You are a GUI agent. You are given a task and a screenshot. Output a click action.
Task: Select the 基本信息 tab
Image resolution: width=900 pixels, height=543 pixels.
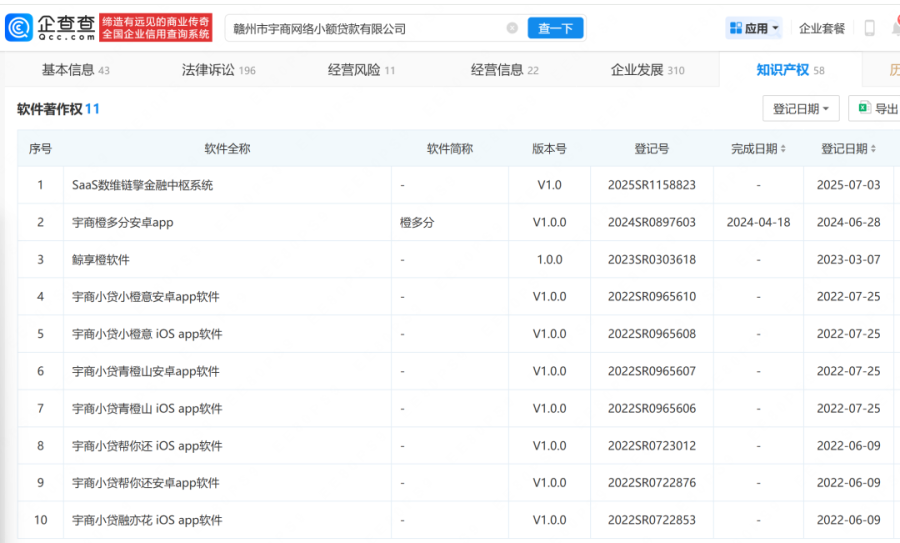click(x=75, y=70)
